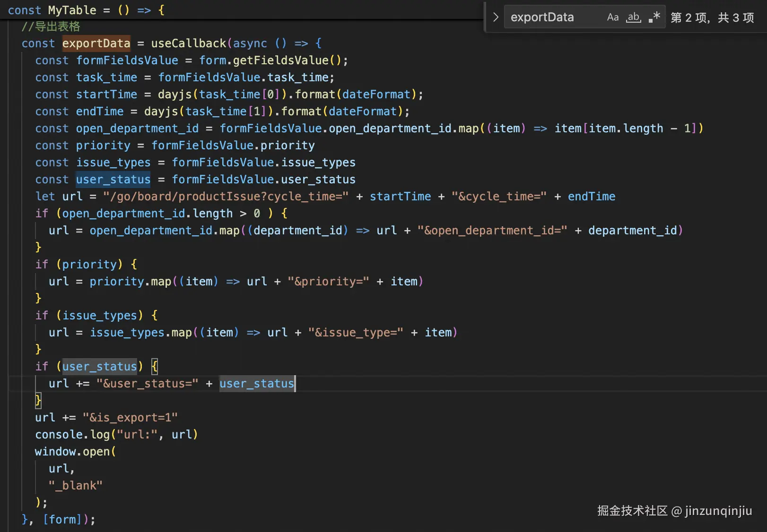This screenshot has height=532, width=767.
Task: Click the "_blank" string argument
Action: pyautogui.click(x=76, y=486)
